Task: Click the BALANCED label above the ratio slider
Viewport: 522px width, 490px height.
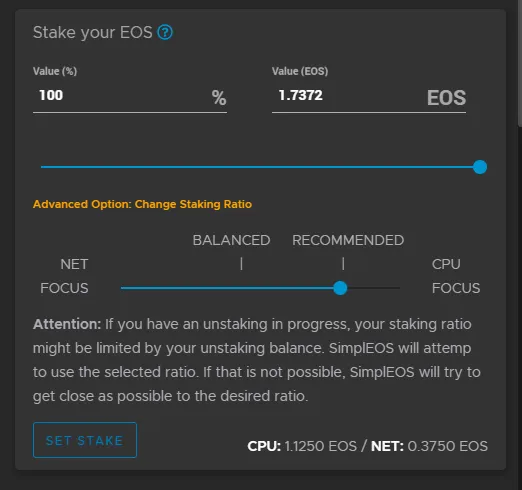Action: tap(231, 240)
